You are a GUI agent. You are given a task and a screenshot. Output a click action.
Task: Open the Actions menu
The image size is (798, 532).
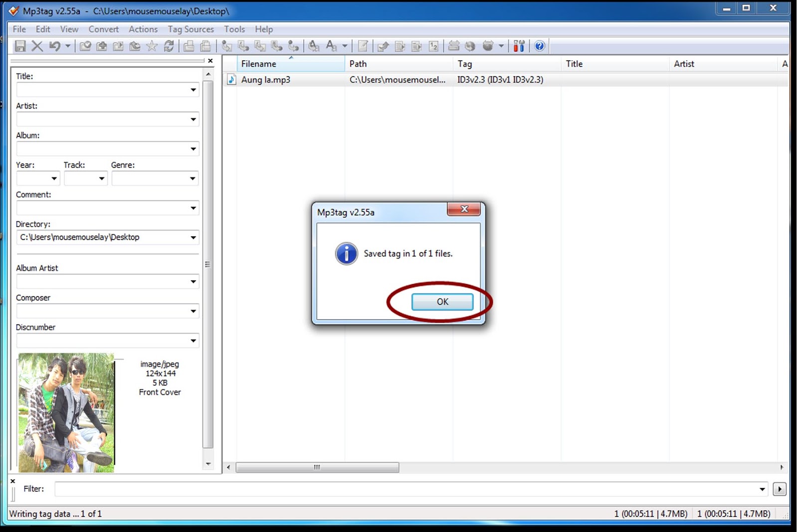point(143,29)
